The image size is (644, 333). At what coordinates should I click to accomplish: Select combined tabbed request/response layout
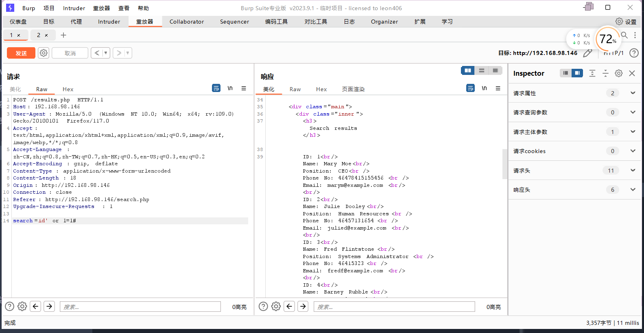tap(495, 70)
